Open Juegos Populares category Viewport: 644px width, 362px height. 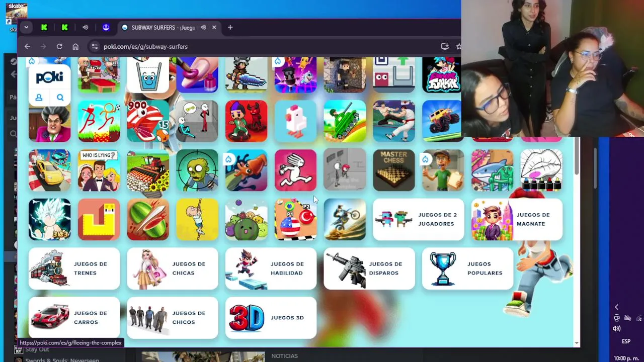tap(468, 268)
